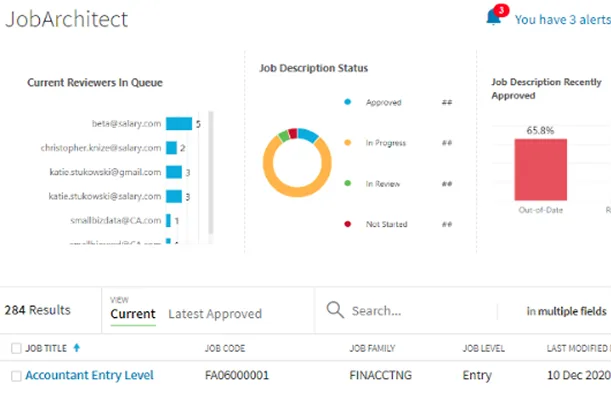Click the red Out-of-Date bar
612x397 pixels.
coord(541,169)
